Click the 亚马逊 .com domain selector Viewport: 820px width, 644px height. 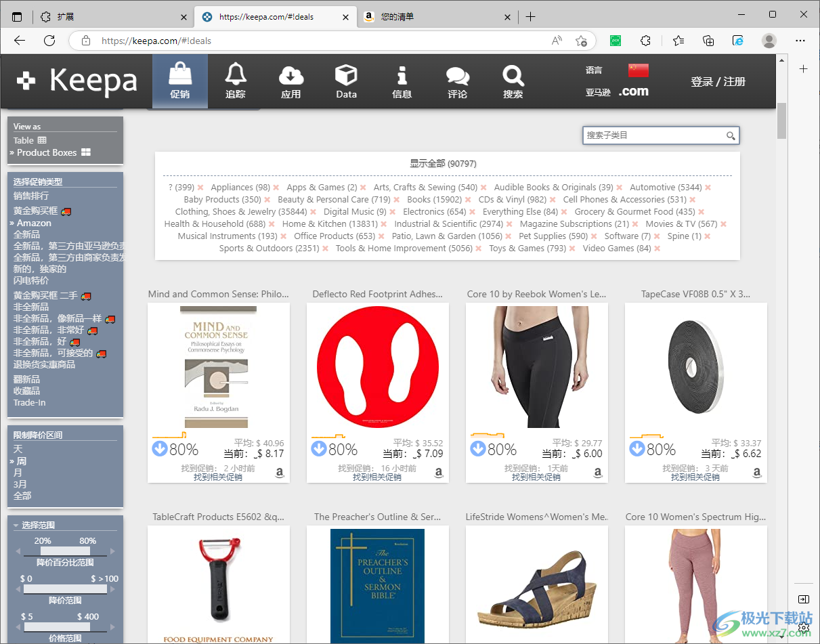coord(617,91)
